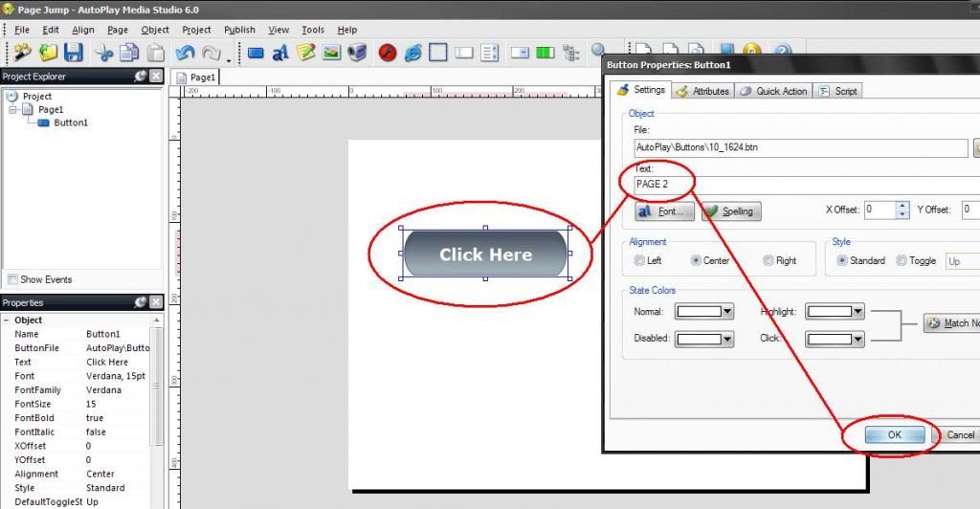Select the Label text object tool
This screenshot has width=980, height=509.
[x=280, y=54]
